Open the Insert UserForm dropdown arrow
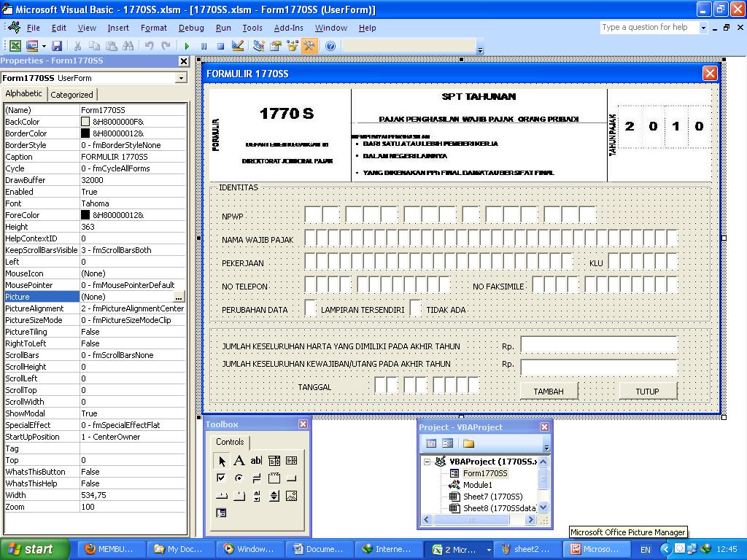 44,45
